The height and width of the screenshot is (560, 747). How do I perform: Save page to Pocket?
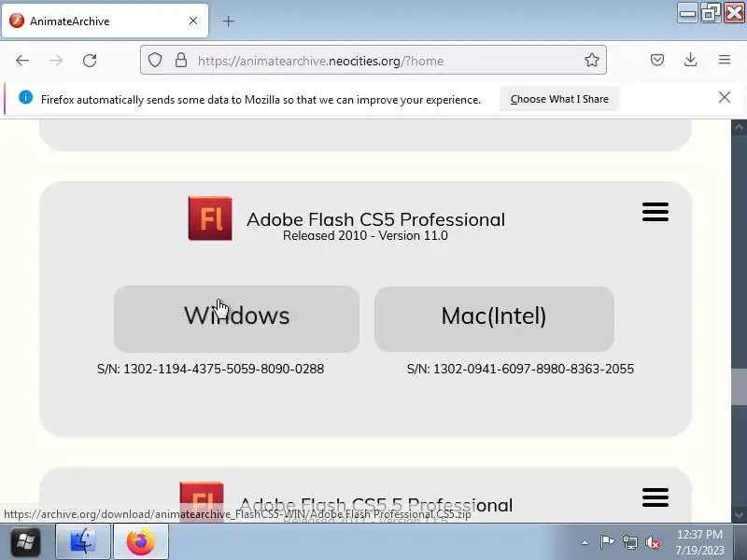(657, 60)
